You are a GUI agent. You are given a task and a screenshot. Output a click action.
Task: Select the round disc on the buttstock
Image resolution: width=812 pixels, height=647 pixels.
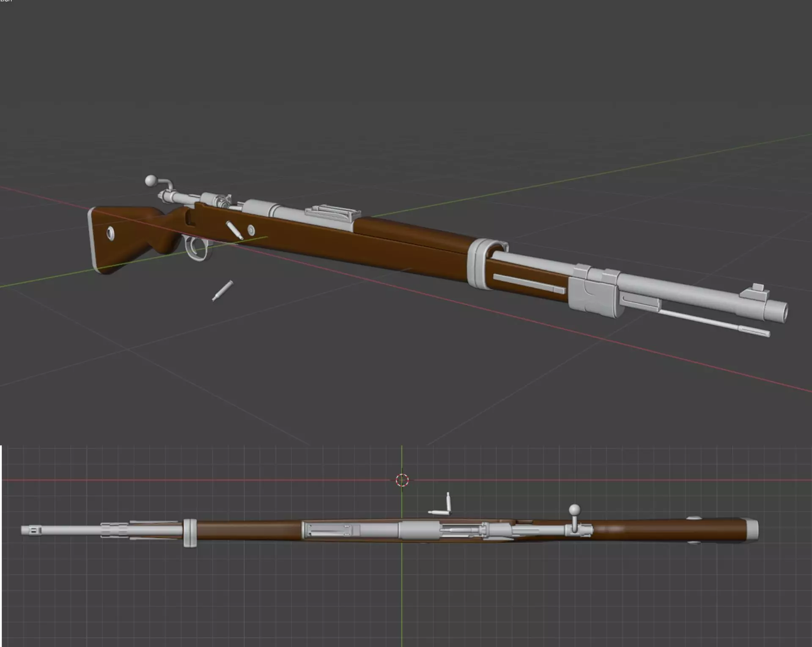tap(111, 233)
